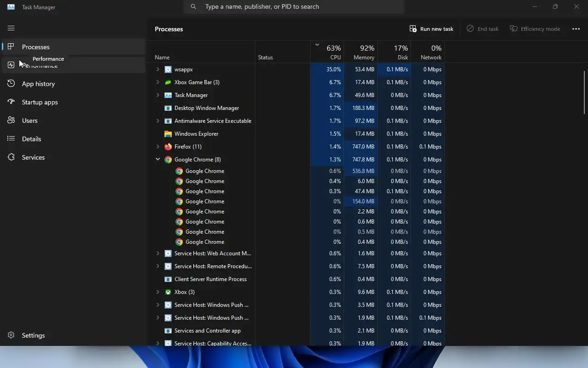Click the Services and Controller app icon

pyautogui.click(x=168, y=331)
